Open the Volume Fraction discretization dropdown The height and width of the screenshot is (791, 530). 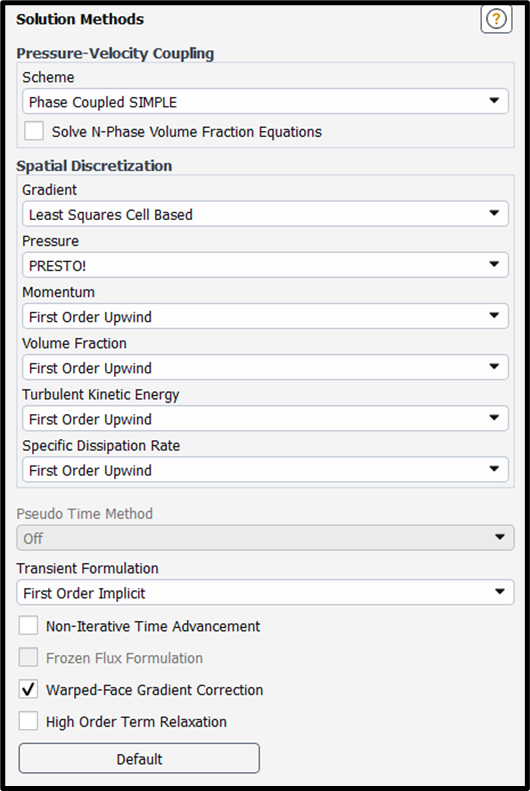tap(265, 368)
